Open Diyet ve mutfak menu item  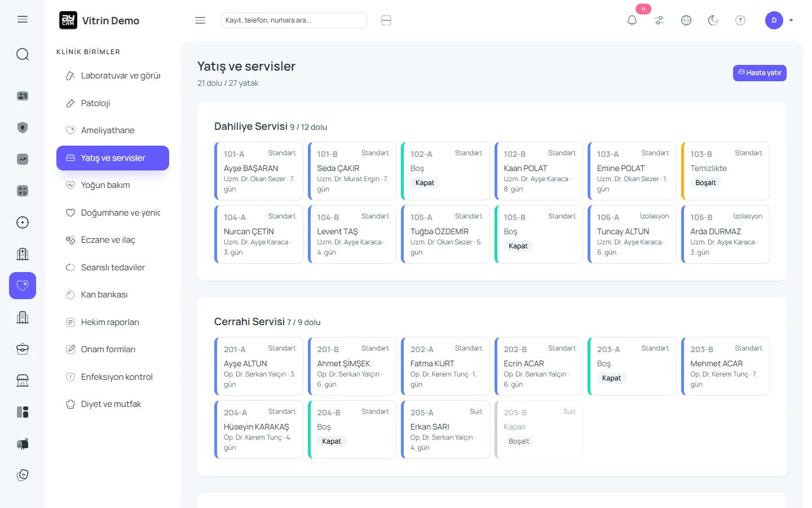[113, 404]
